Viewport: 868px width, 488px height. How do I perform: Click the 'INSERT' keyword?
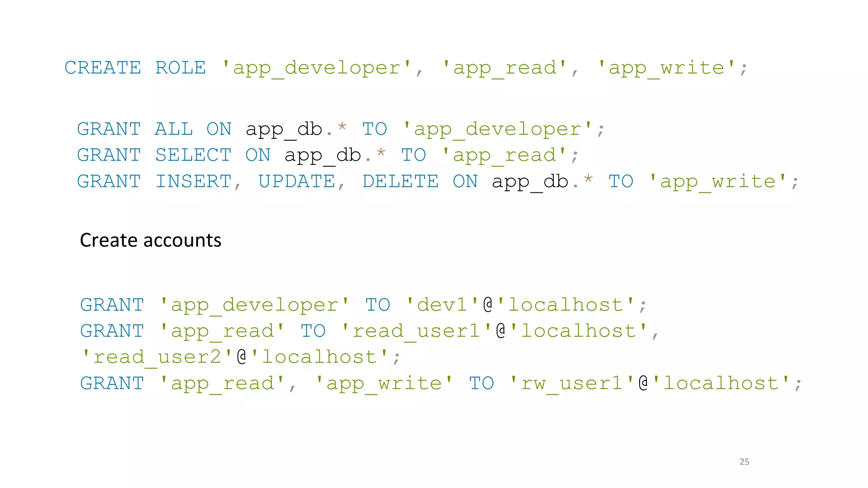(x=193, y=181)
